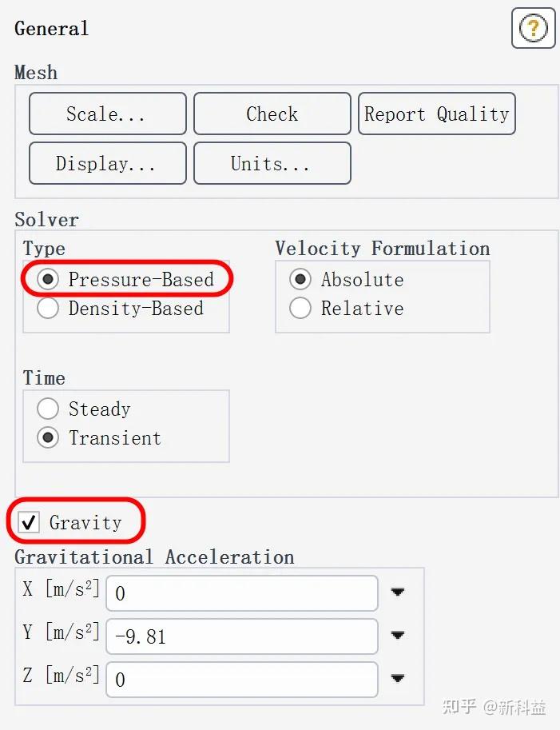The image size is (560, 730).
Task: Select Transient time option
Action: 49,438
